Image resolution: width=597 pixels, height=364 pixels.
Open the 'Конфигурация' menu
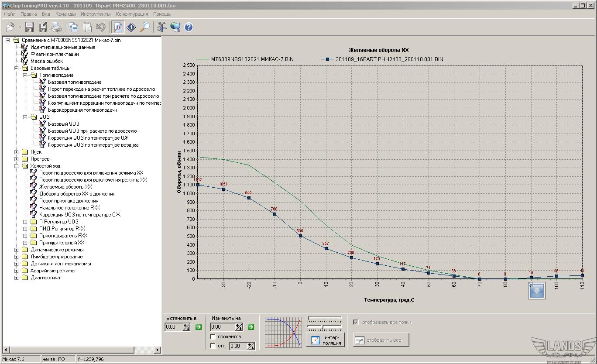click(132, 14)
